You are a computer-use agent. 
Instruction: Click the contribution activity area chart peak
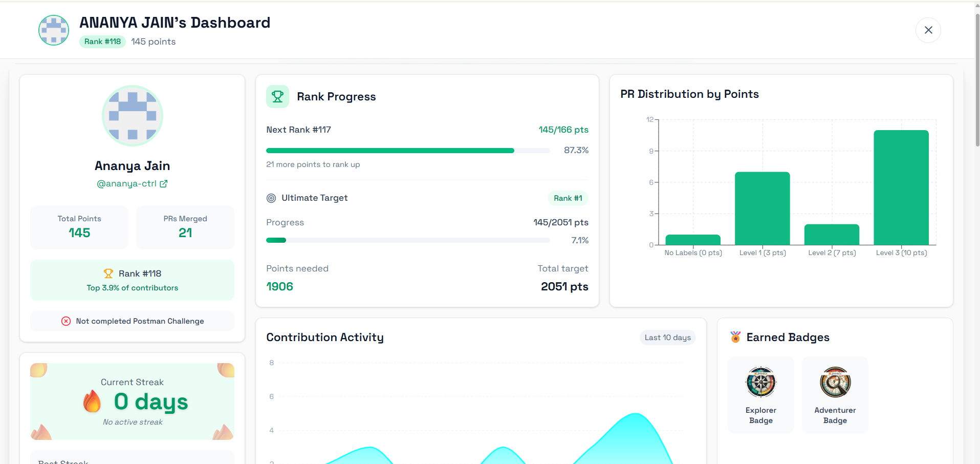[636, 415]
